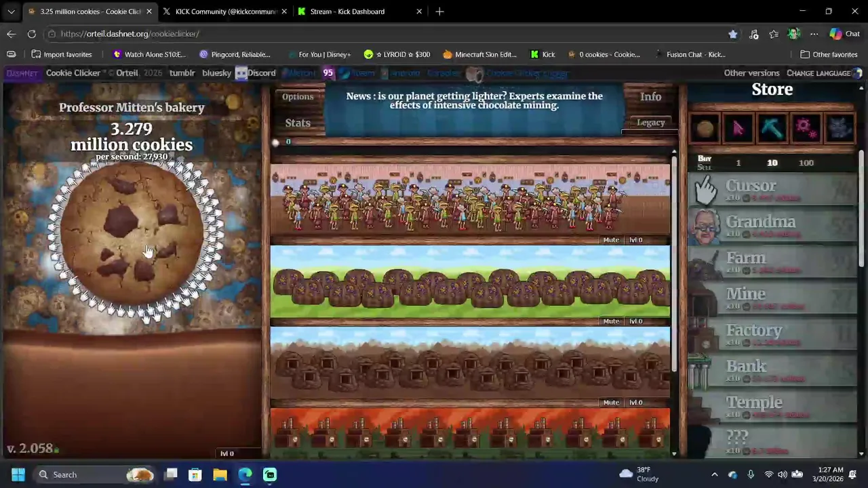Click the browser back arrow
The width and height of the screenshot is (868, 488).
[12, 34]
